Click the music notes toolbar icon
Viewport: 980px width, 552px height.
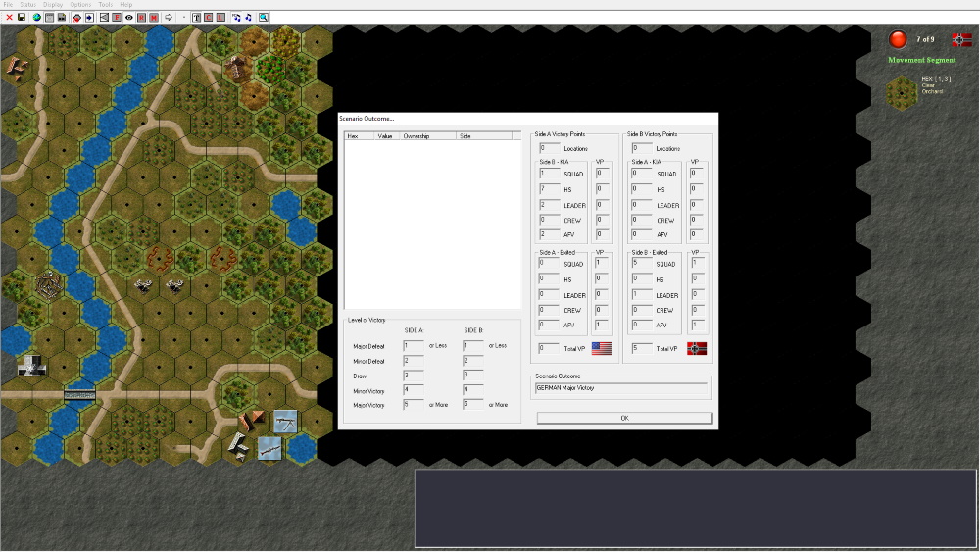pos(248,17)
